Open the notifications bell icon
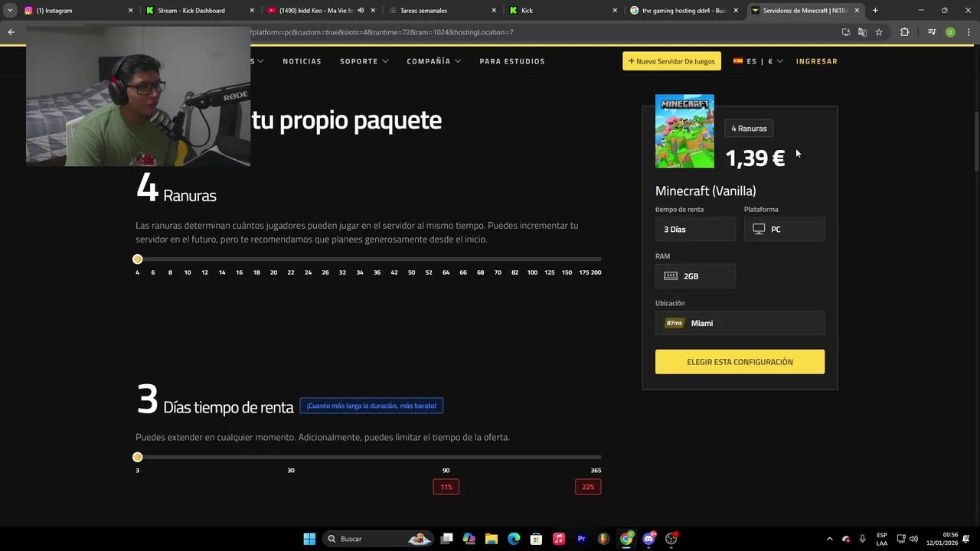Image resolution: width=980 pixels, height=551 pixels. (x=968, y=539)
